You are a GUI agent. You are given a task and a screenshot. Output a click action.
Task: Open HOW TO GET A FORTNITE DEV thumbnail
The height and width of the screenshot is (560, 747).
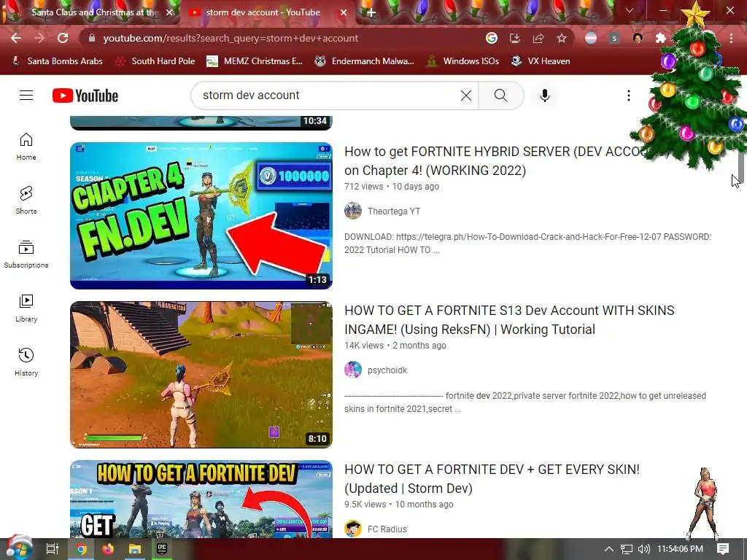point(201,499)
